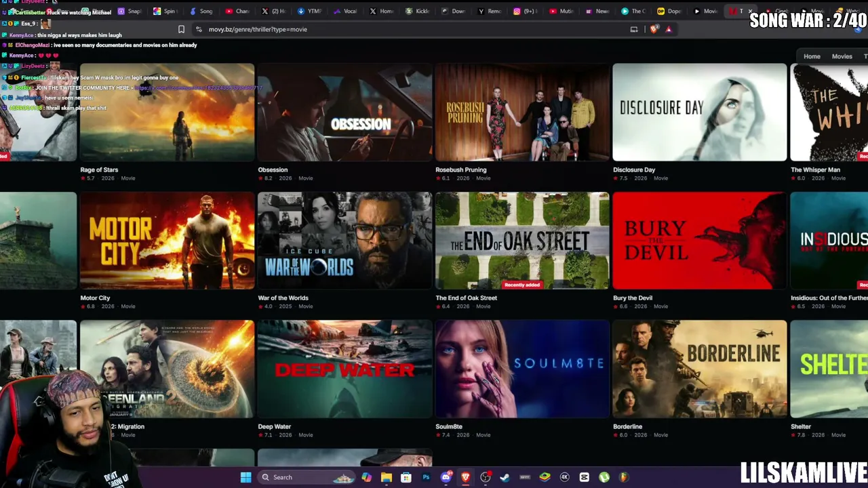
Task: Open the 4K downloader taskbar icon
Action: coord(564,477)
